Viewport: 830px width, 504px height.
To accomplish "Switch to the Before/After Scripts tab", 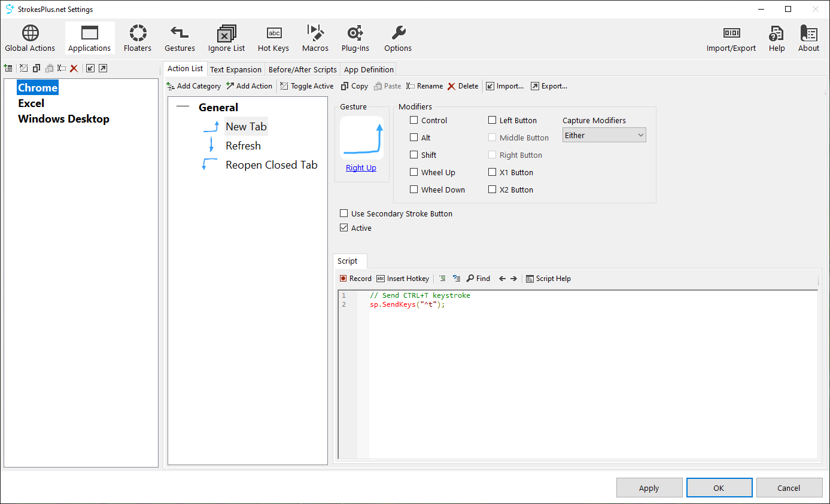I will [303, 69].
